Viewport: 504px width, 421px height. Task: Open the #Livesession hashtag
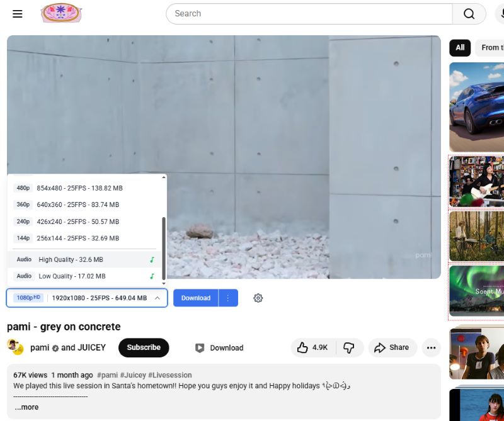click(171, 374)
